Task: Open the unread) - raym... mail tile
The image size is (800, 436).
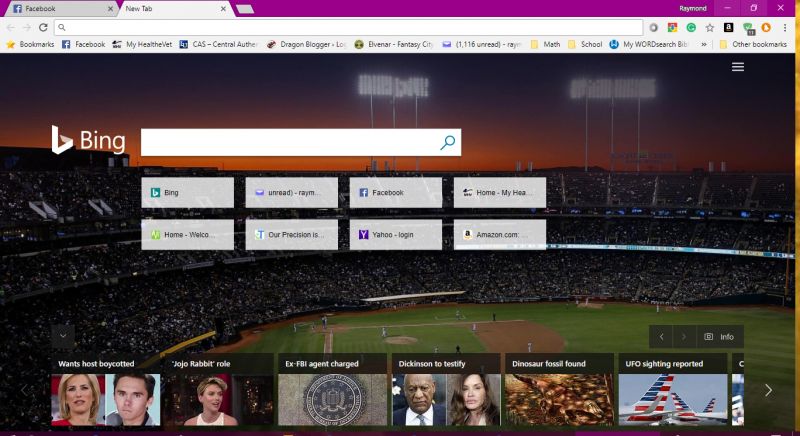Action: point(291,192)
